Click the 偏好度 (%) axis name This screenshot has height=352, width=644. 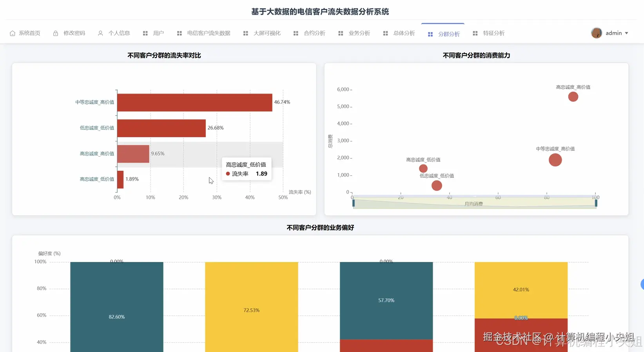coord(49,254)
